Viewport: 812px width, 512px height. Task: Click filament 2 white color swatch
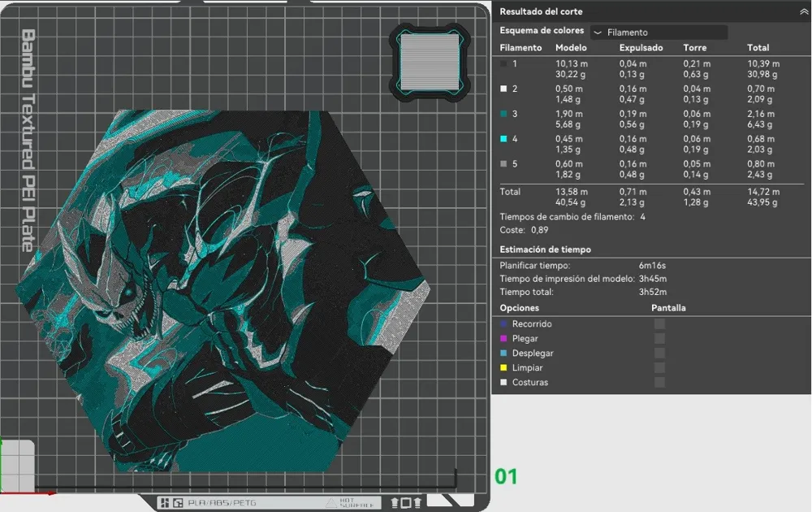pyautogui.click(x=503, y=89)
